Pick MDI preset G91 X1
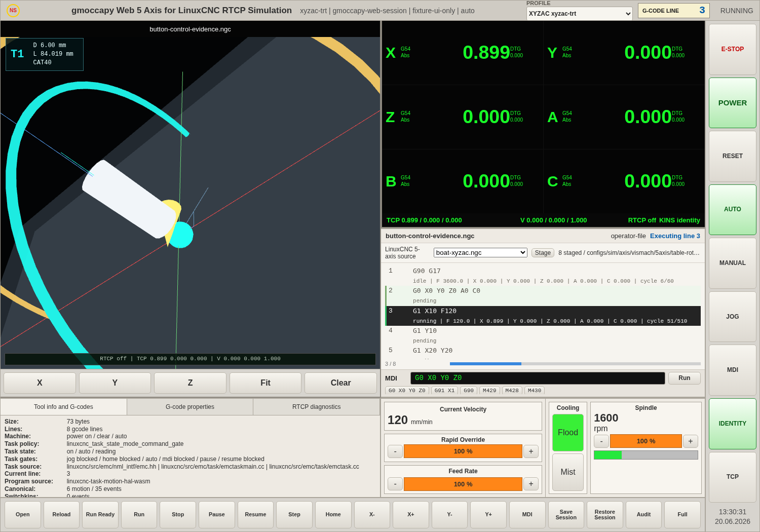Image resolution: width=760 pixels, height=532 pixels. (444, 391)
